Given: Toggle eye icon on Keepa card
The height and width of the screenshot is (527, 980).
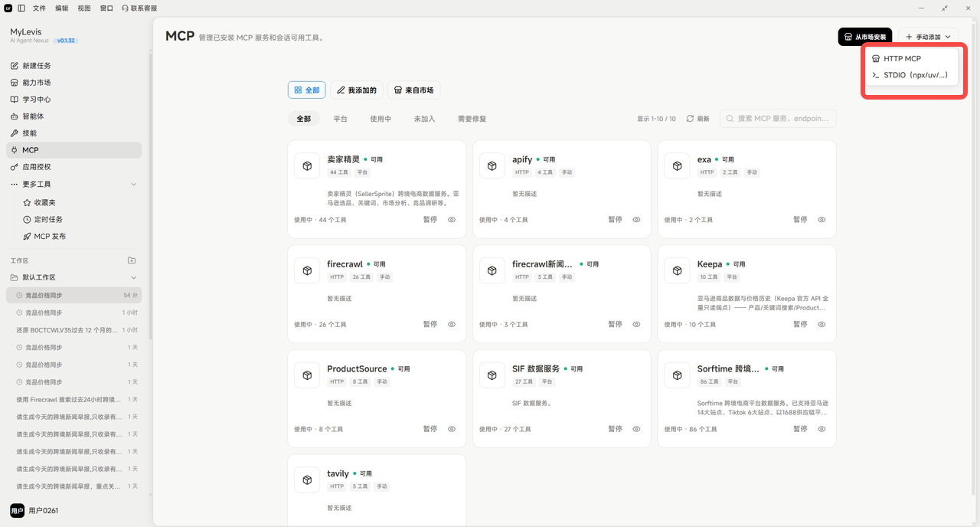Looking at the screenshot, I should (x=822, y=325).
